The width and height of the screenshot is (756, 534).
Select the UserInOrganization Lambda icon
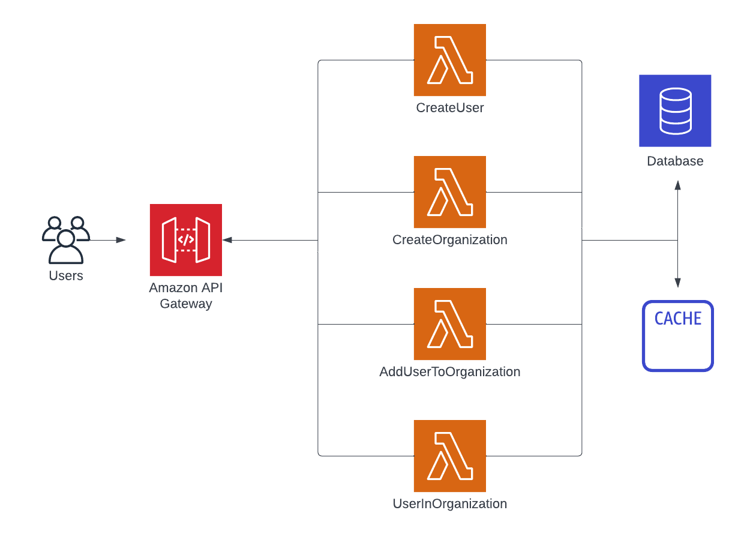coord(449,456)
